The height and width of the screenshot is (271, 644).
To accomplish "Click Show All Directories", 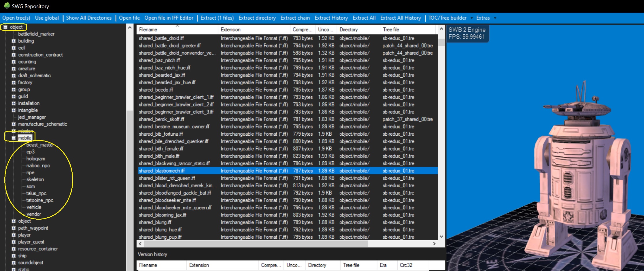I will 89,18.
